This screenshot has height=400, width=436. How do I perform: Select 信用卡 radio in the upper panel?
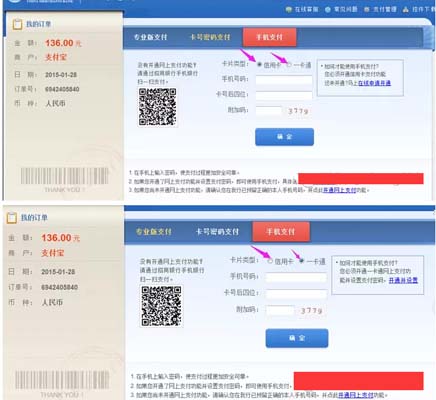click(x=259, y=65)
